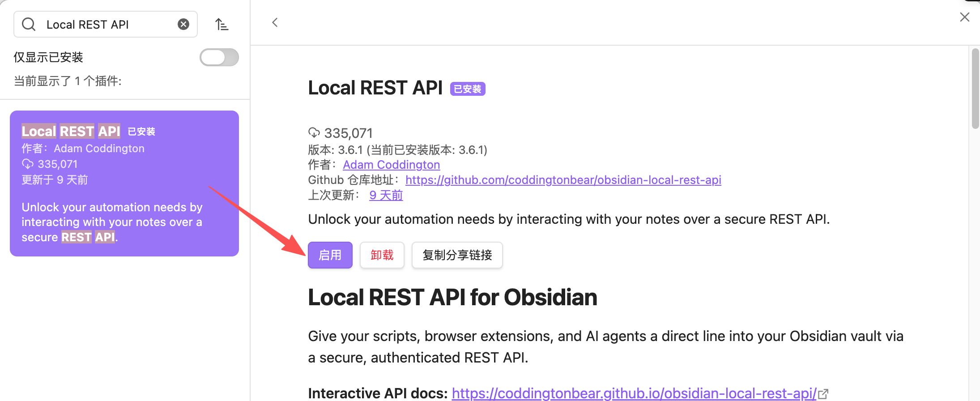Click the 已安装 badge by the detail title

(x=468, y=89)
